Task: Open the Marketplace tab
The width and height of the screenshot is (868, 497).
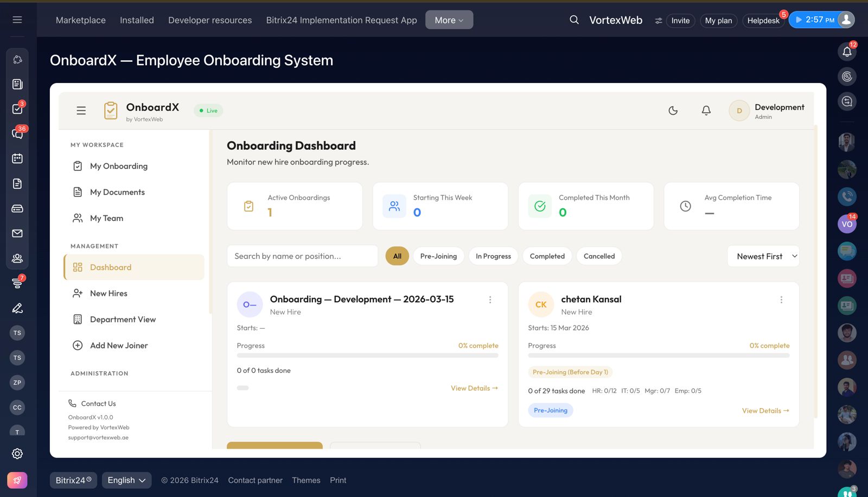Action: coord(81,20)
